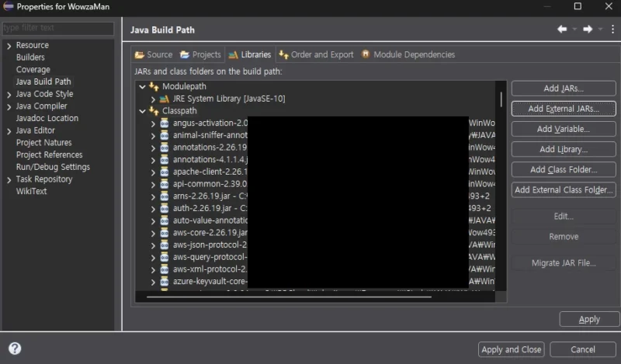Select the auth-2.26.19.jar row
This screenshot has height=364, width=621.
pyautogui.click(x=315, y=209)
